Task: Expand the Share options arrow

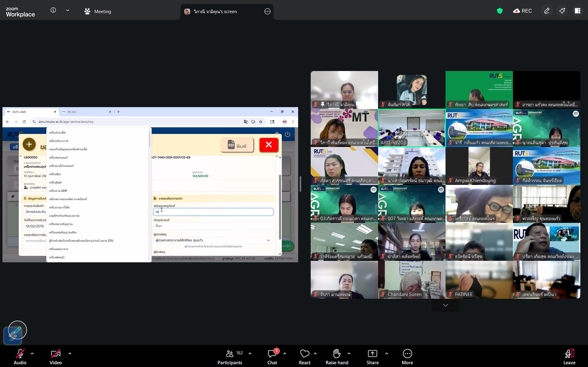Action: click(x=387, y=354)
